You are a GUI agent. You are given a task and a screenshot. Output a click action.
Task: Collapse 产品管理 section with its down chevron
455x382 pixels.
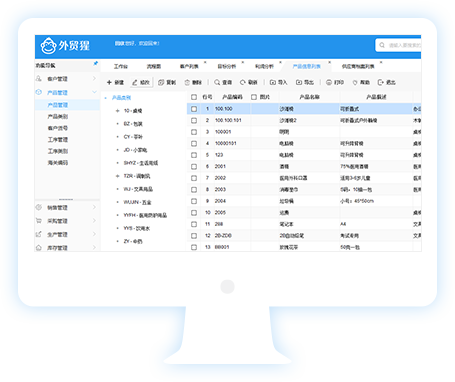[x=94, y=92]
